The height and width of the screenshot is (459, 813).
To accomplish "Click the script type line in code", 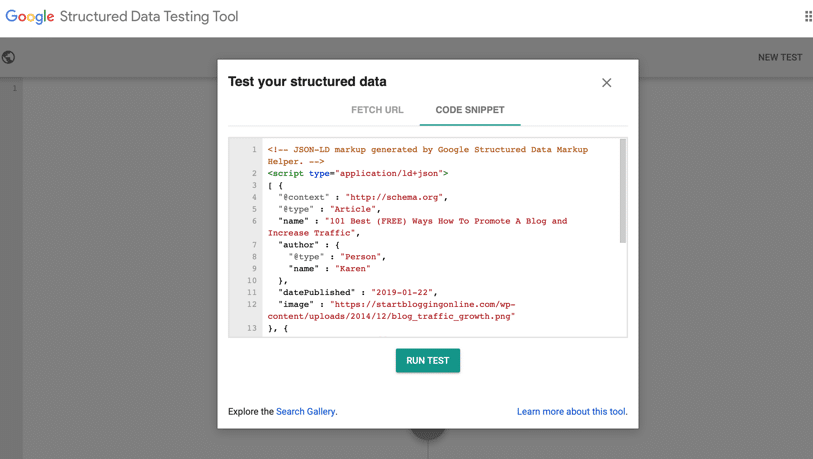I will tap(358, 173).
